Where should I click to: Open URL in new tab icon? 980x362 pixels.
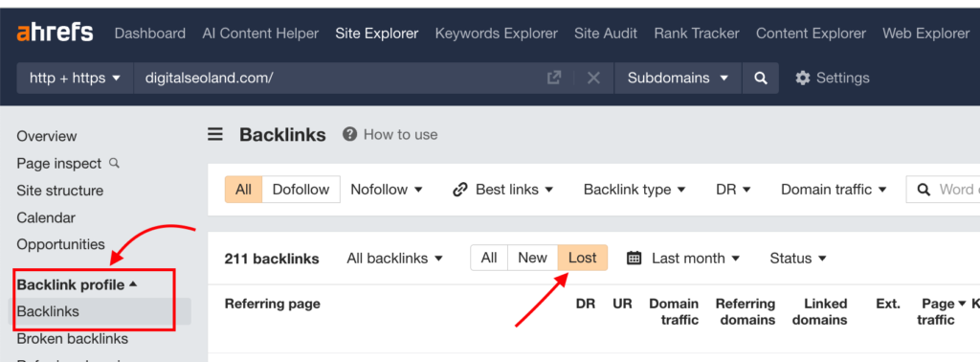554,79
